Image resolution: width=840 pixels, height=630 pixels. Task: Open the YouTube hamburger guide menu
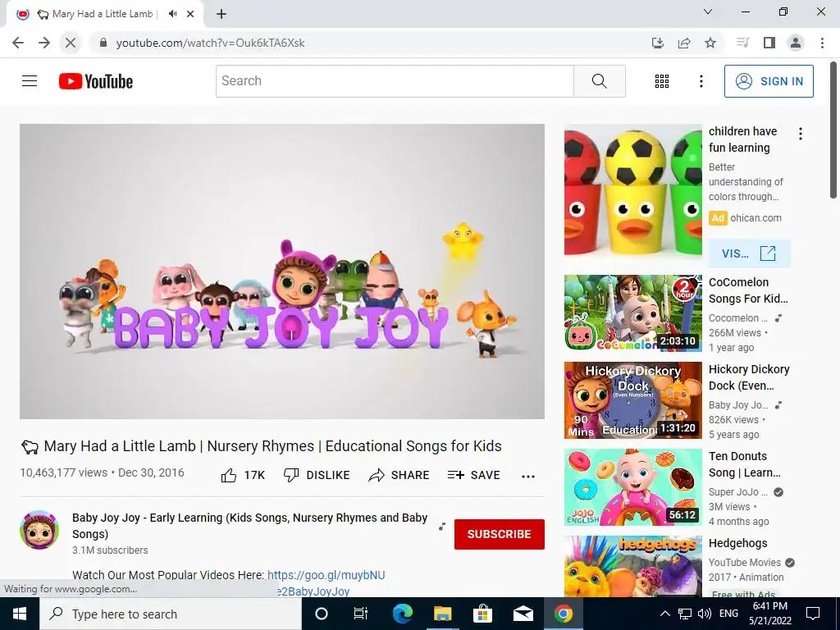click(x=30, y=81)
